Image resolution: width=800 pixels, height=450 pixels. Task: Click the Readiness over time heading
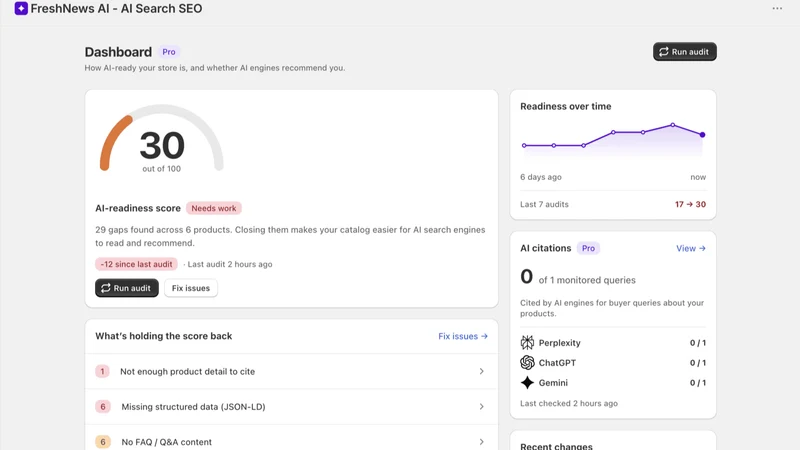566,106
